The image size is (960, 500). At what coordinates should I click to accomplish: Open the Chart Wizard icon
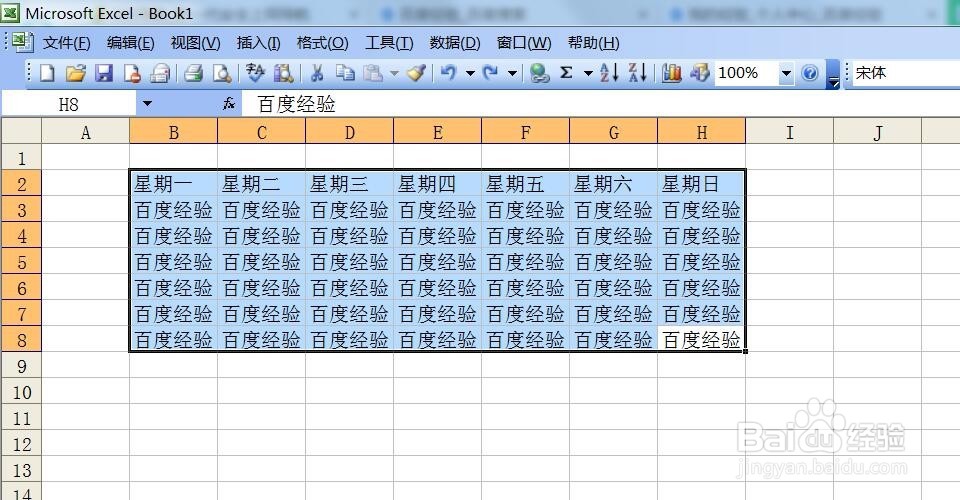tap(671, 73)
